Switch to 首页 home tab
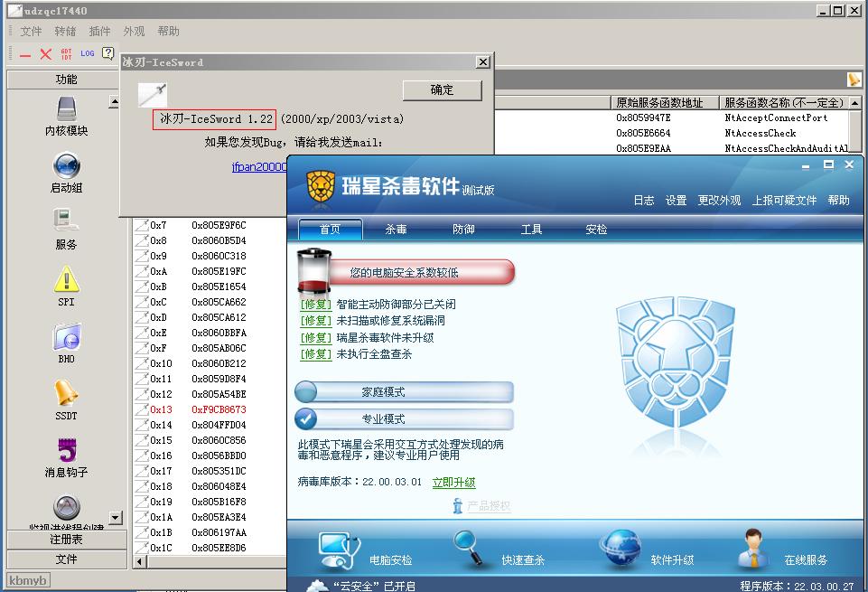The image size is (868, 592). (331, 230)
